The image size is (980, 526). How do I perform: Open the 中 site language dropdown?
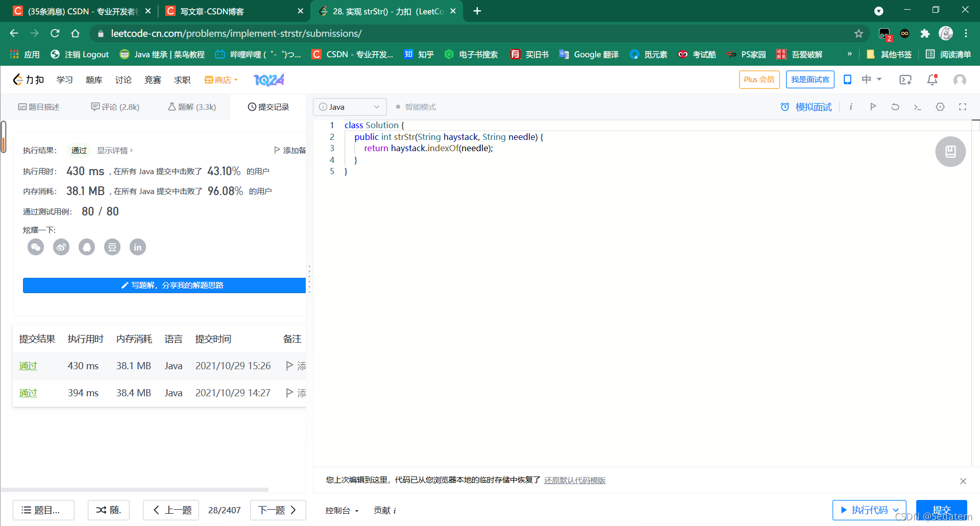coord(871,80)
